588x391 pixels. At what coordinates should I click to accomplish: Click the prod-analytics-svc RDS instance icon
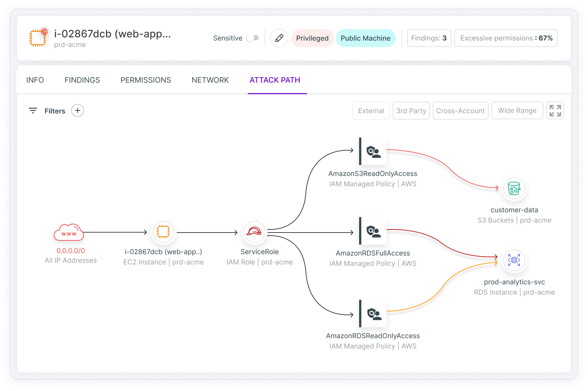pyautogui.click(x=514, y=260)
